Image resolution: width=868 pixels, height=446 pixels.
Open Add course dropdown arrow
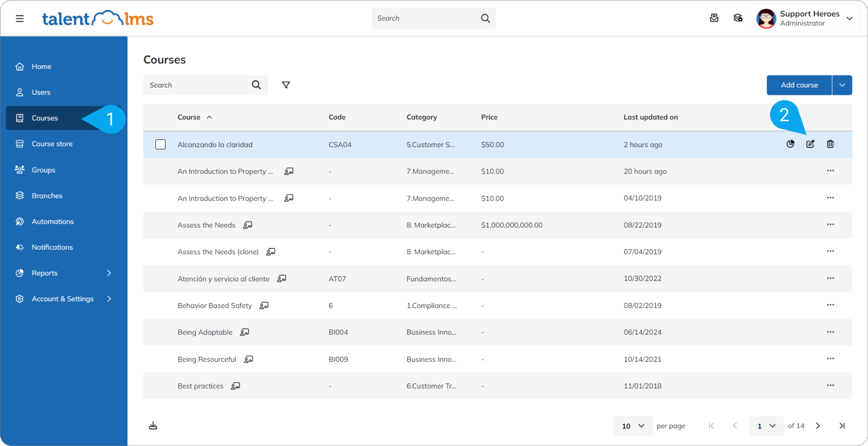pyautogui.click(x=842, y=85)
